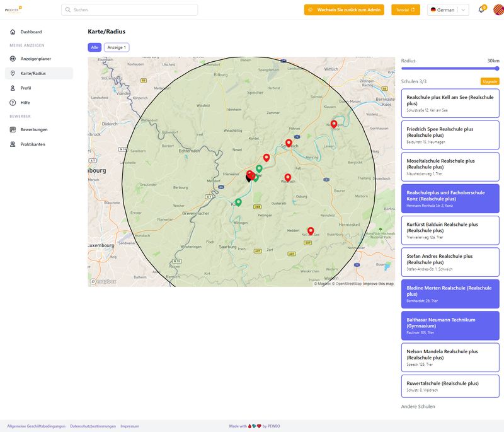Image resolution: width=504 pixels, height=432 pixels.
Task: Click the Radius slider handle
Action: click(497, 68)
